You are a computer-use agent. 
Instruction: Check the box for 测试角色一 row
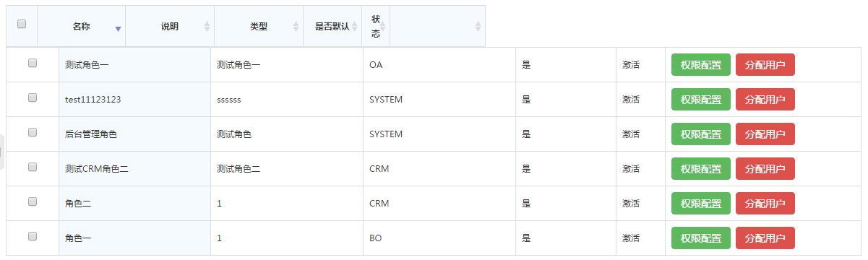click(x=33, y=63)
